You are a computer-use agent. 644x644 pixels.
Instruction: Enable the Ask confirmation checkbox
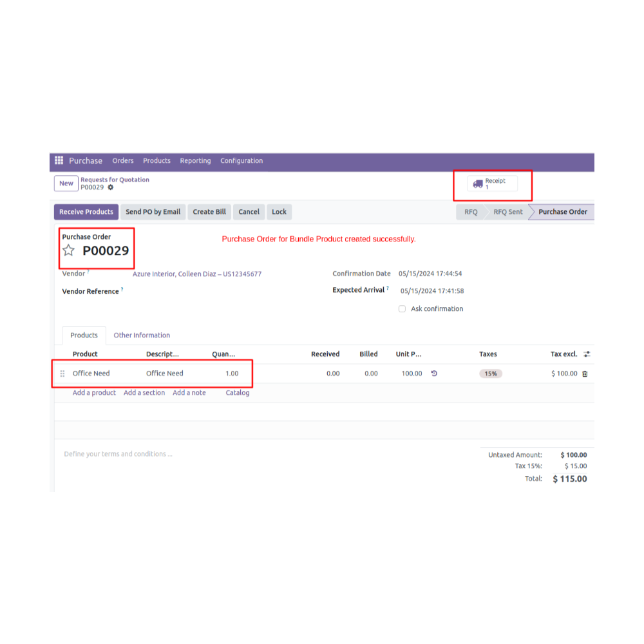402,309
